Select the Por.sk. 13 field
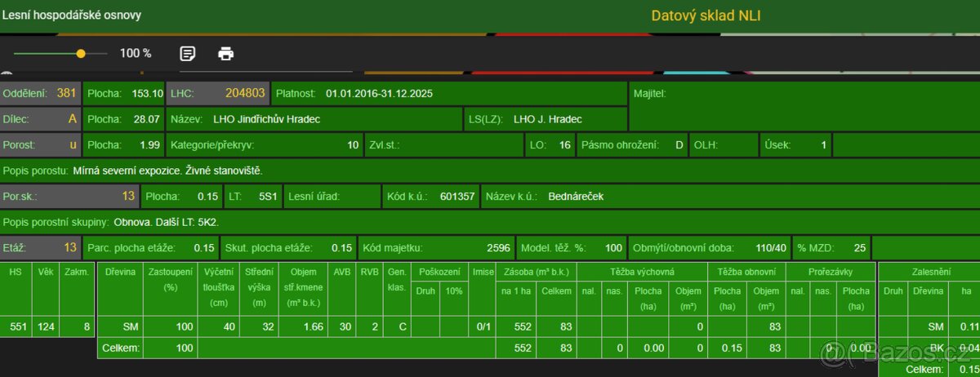Image resolution: width=980 pixels, height=377 pixels. point(69,196)
